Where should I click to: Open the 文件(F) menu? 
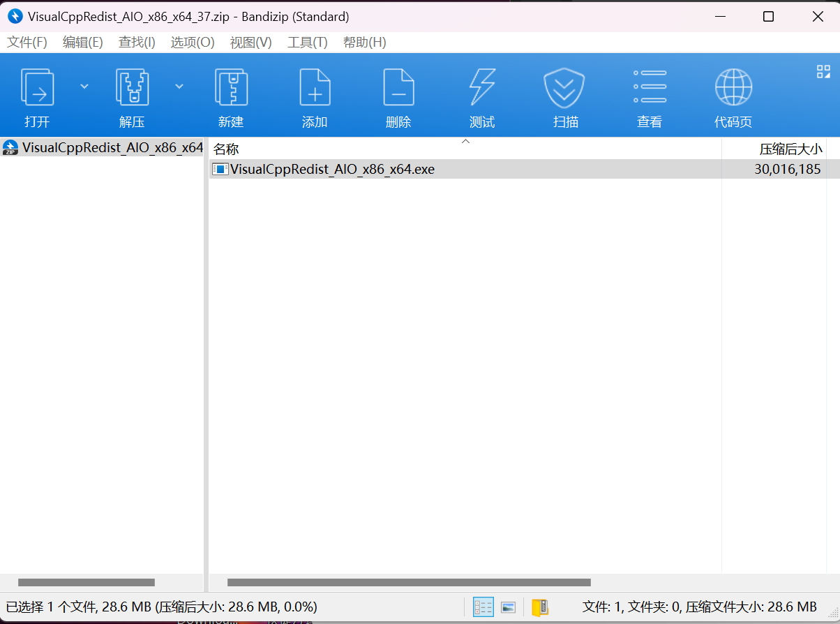(x=27, y=43)
